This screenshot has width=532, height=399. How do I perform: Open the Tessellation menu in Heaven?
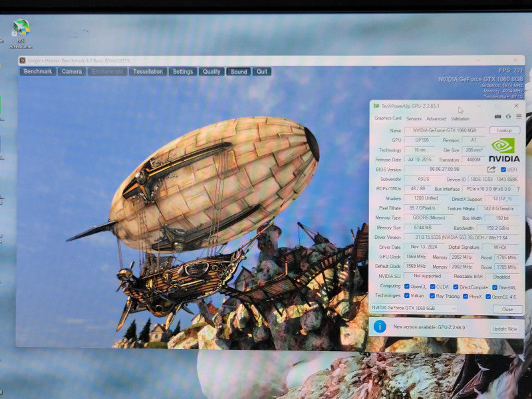[x=148, y=71]
